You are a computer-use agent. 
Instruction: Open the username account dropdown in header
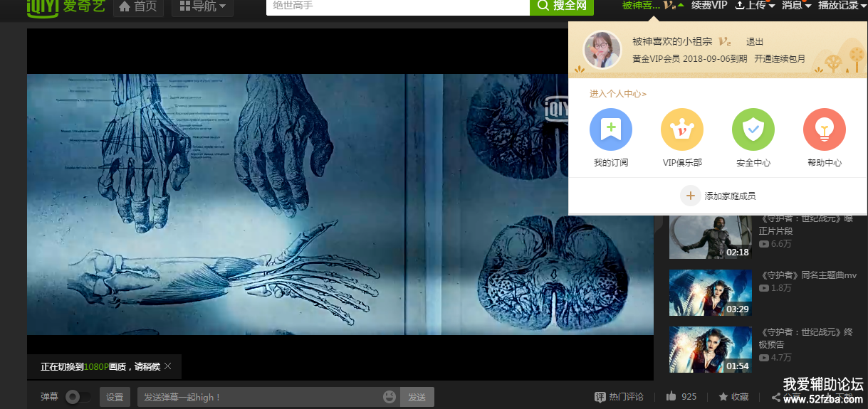pyautogui.click(x=652, y=6)
